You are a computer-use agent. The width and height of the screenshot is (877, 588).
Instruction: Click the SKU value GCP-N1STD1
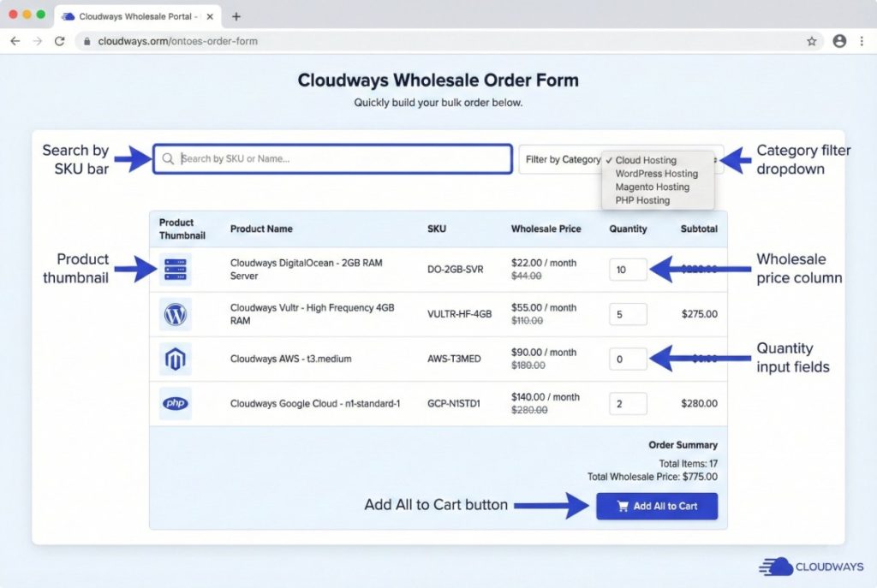(453, 403)
